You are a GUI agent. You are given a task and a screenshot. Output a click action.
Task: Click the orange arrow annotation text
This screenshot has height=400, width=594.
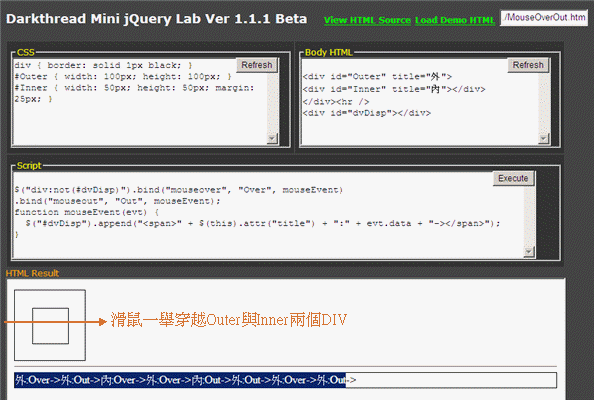point(229,320)
